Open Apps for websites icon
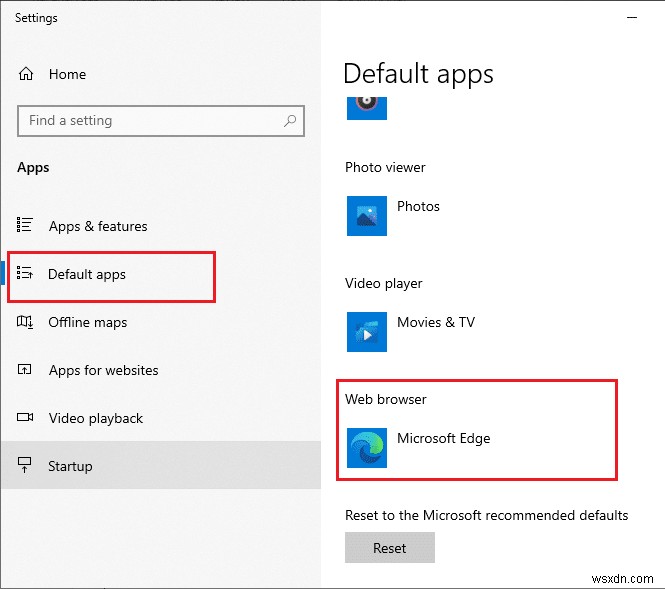665x589 pixels. coord(27,370)
